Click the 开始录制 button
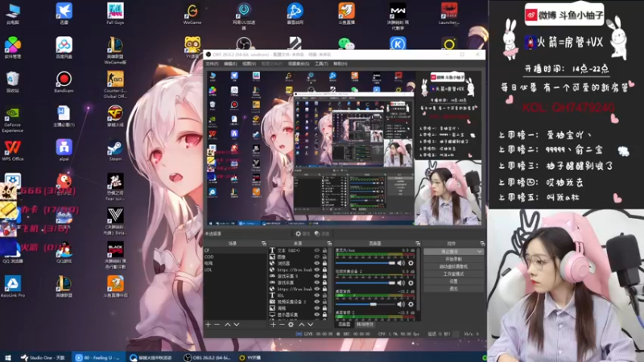The height and width of the screenshot is (362, 644). tap(453, 259)
